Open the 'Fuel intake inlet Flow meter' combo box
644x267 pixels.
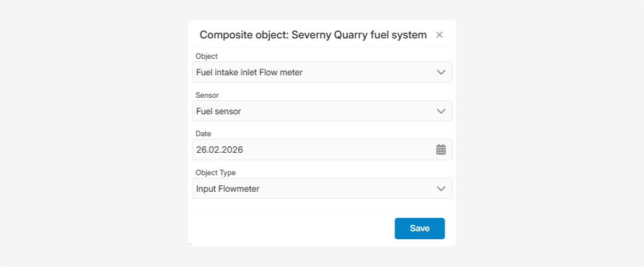point(315,72)
